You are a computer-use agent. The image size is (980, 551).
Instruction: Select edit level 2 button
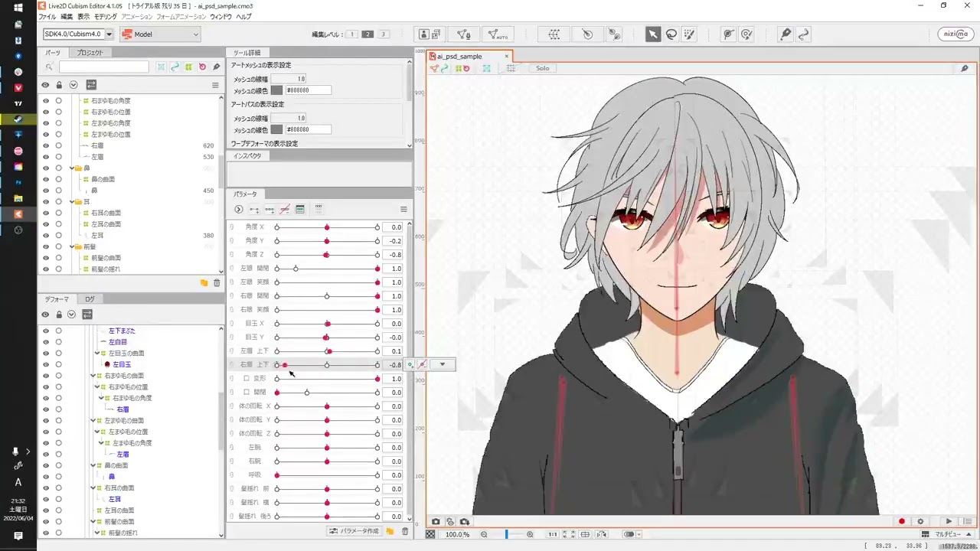point(367,34)
